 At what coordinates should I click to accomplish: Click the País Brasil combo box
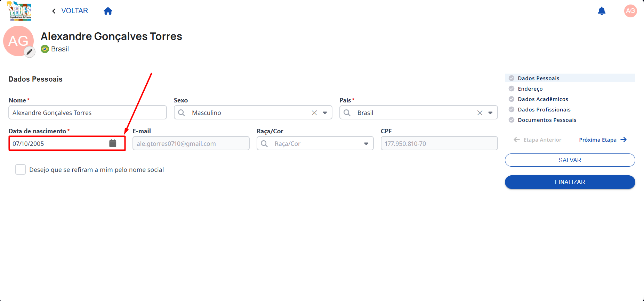[x=419, y=112]
